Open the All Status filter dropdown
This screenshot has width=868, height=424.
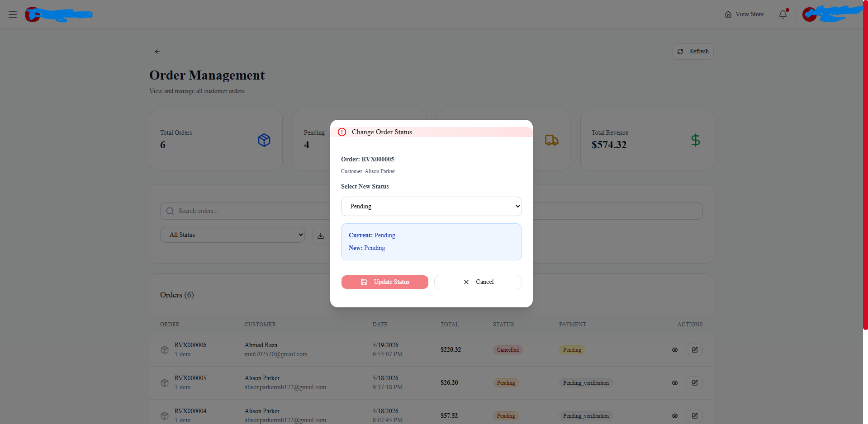pyautogui.click(x=232, y=235)
